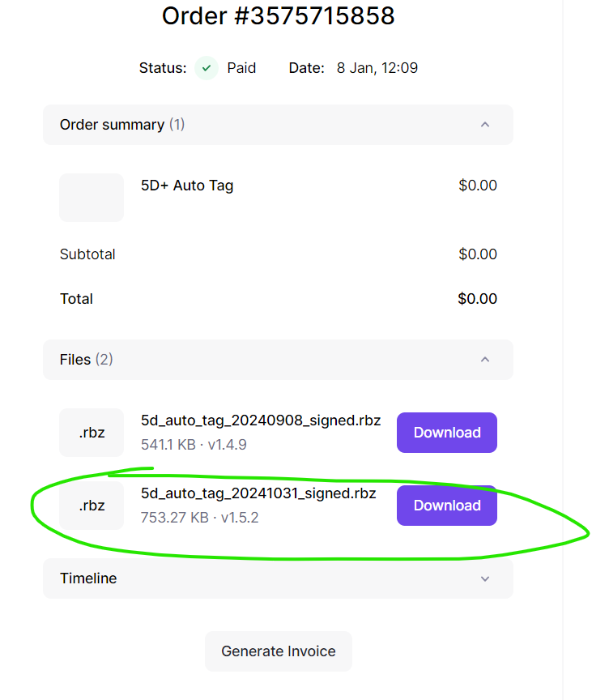Viewport: 592px width, 700px height.
Task: Click the .rbz icon beside the 20241031 file
Action: click(92, 506)
